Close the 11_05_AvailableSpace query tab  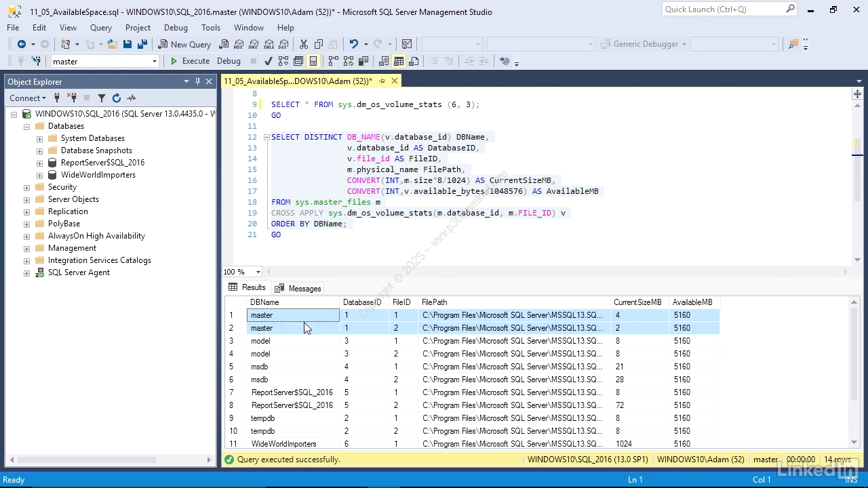395,81
